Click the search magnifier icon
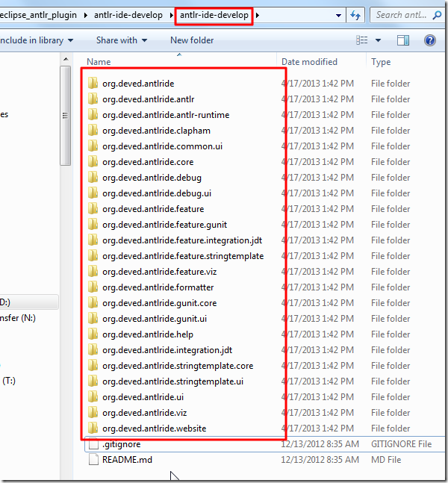This screenshot has width=448, height=483. (x=437, y=15)
